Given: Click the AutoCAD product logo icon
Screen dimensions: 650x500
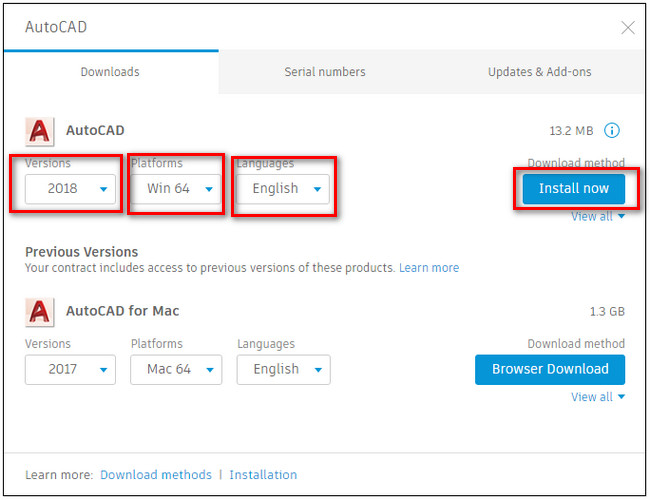Looking at the screenshot, I should (x=39, y=131).
